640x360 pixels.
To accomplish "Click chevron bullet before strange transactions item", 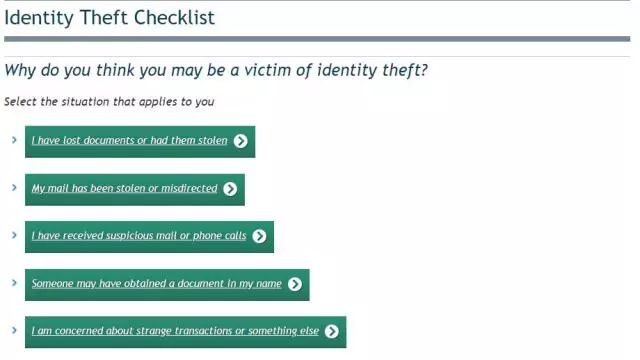I will (x=14, y=330).
